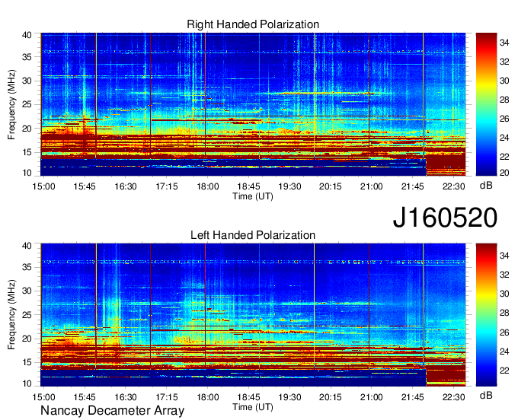Click inside the right-handed polarization spectrogram
The image size is (518, 420).
pos(253,104)
